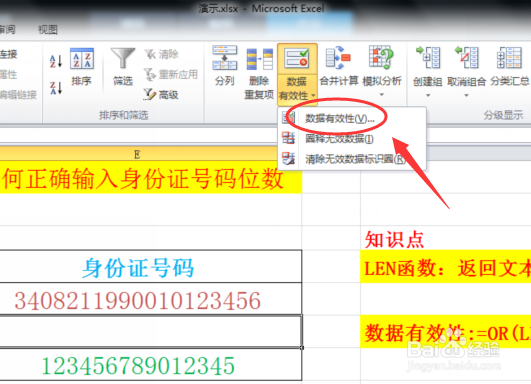Select the LEN函数 description cell
Viewport: 531px width, 384px height.
[446, 267]
